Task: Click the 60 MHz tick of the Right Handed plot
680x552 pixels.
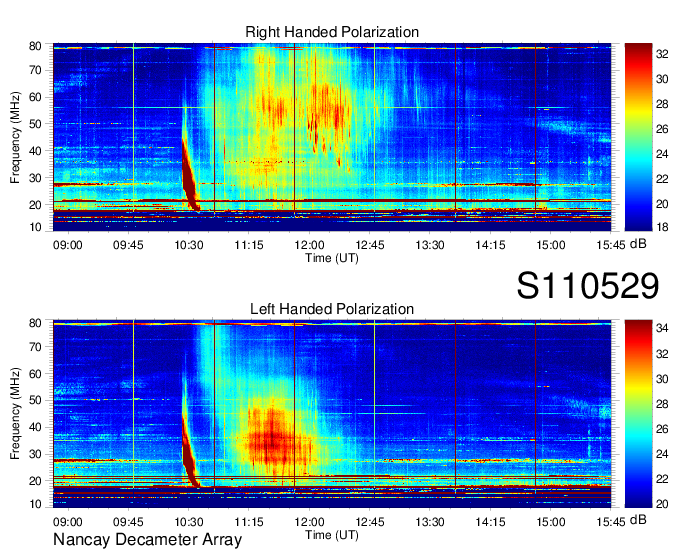Action: (36, 97)
